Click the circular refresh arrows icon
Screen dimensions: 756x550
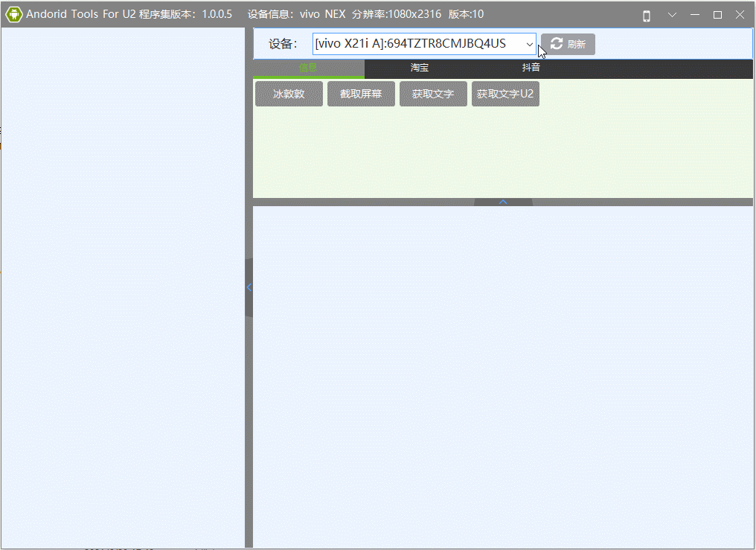[x=557, y=44]
